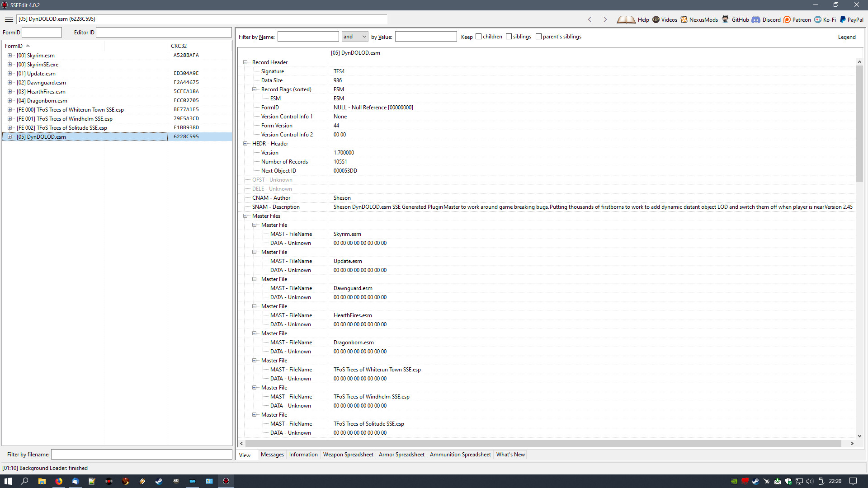Enable the Keep siblings checkbox
868x488 pixels.
509,37
